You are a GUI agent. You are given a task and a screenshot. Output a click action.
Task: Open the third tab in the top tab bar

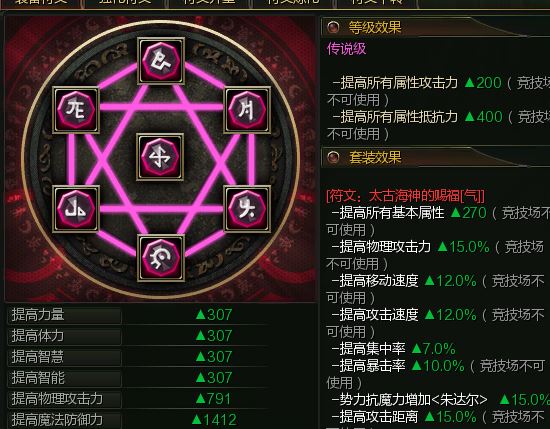click(x=209, y=2)
